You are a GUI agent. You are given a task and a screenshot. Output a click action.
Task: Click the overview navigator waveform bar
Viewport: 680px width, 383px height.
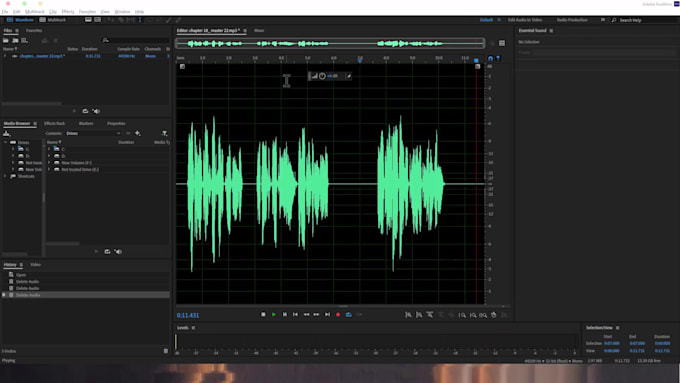[330, 43]
